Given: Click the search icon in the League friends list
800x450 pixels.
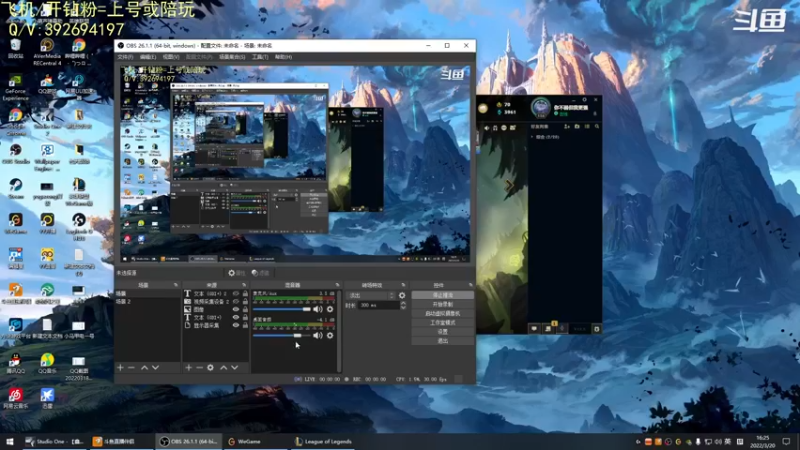Looking at the screenshot, I should [596, 127].
